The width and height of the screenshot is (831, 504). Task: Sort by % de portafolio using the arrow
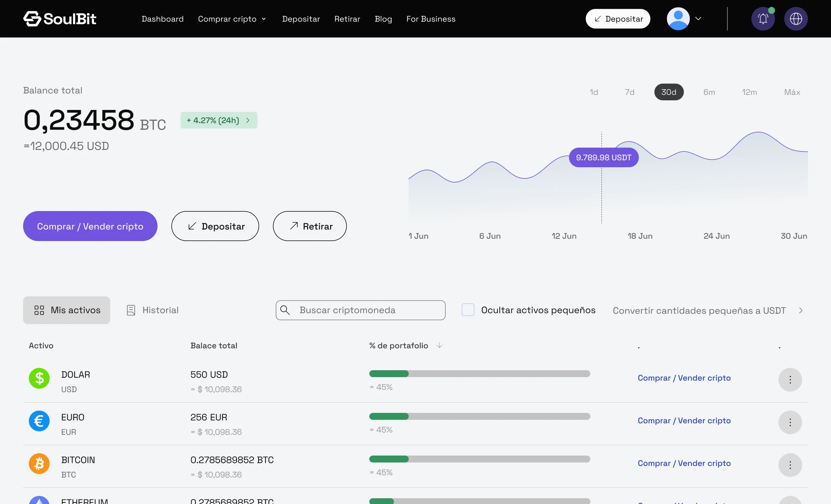tap(439, 345)
